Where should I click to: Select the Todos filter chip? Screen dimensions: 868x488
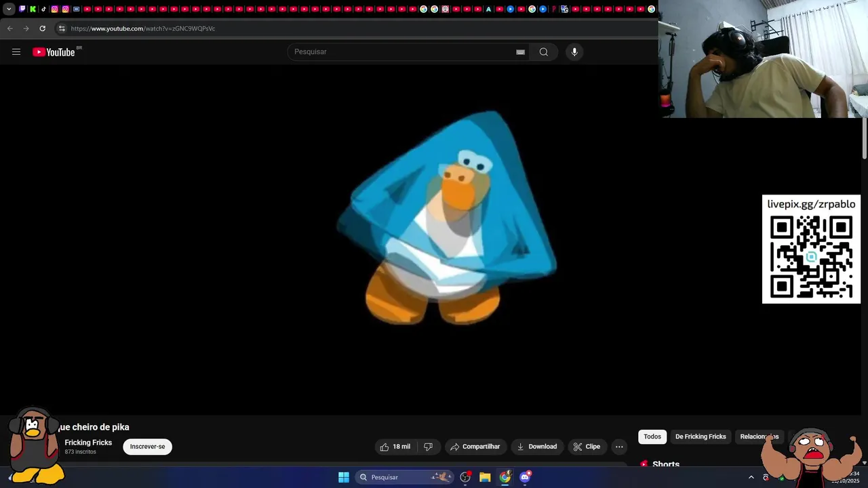(x=652, y=436)
